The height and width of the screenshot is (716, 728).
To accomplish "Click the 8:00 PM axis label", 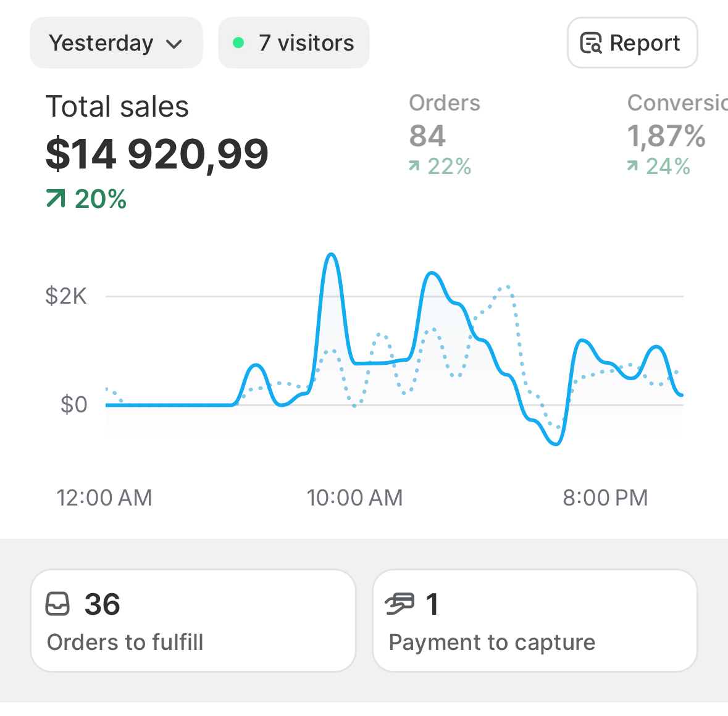I will pyautogui.click(x=605, y=497).
